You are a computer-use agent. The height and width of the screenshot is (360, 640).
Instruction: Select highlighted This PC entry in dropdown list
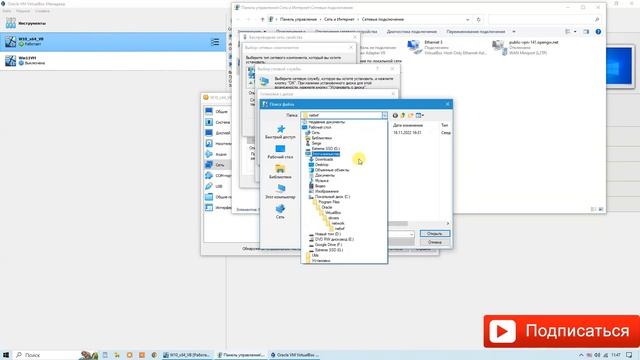pyautogui.click(x=325, y=154)
